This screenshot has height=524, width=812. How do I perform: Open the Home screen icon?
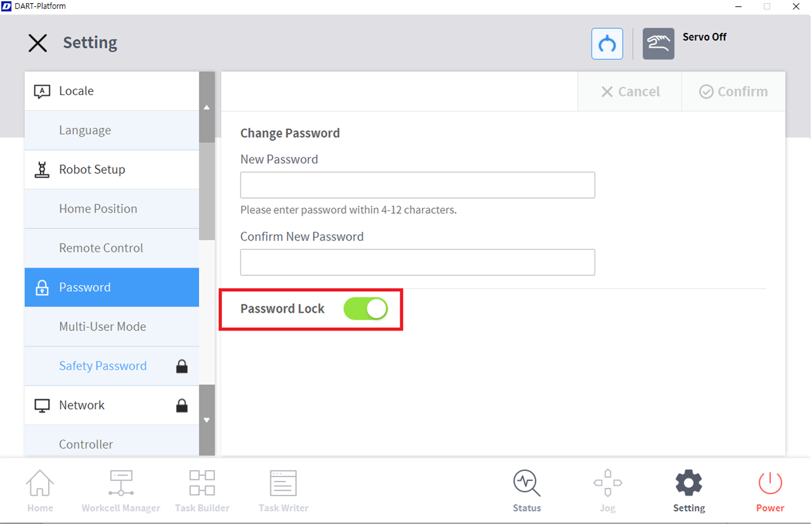pos(40,491)
